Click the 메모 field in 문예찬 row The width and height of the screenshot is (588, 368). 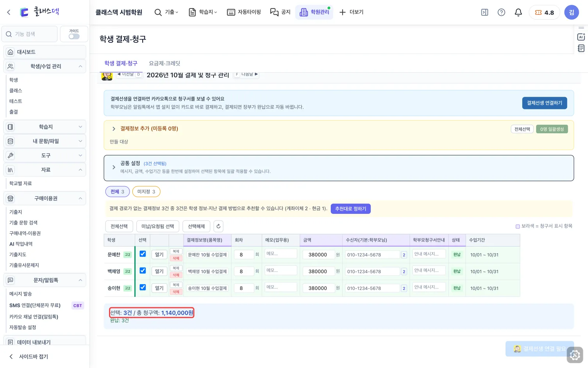click(281, 254)
